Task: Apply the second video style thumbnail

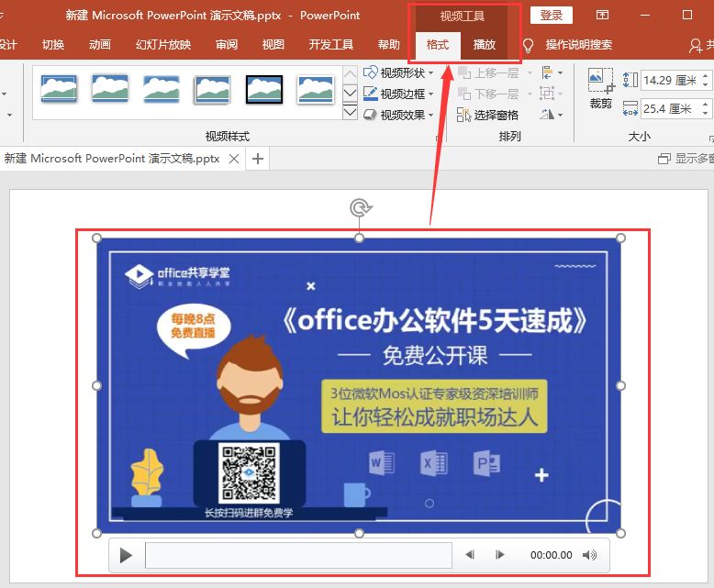Action: [110, 89]
